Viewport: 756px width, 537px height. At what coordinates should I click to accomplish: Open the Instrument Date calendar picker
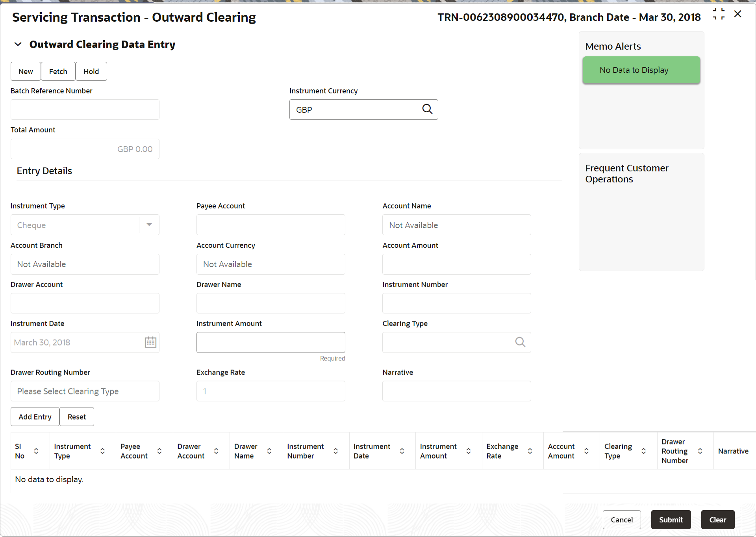pyautogui.click(x=150, y=342)
